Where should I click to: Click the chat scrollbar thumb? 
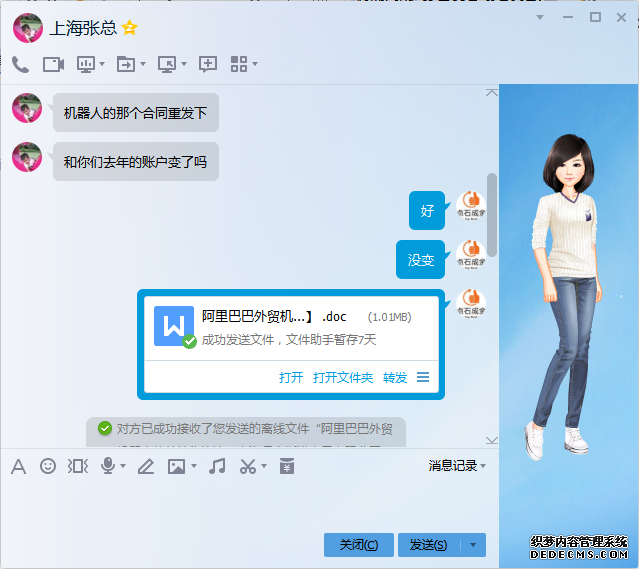(492, 215)
